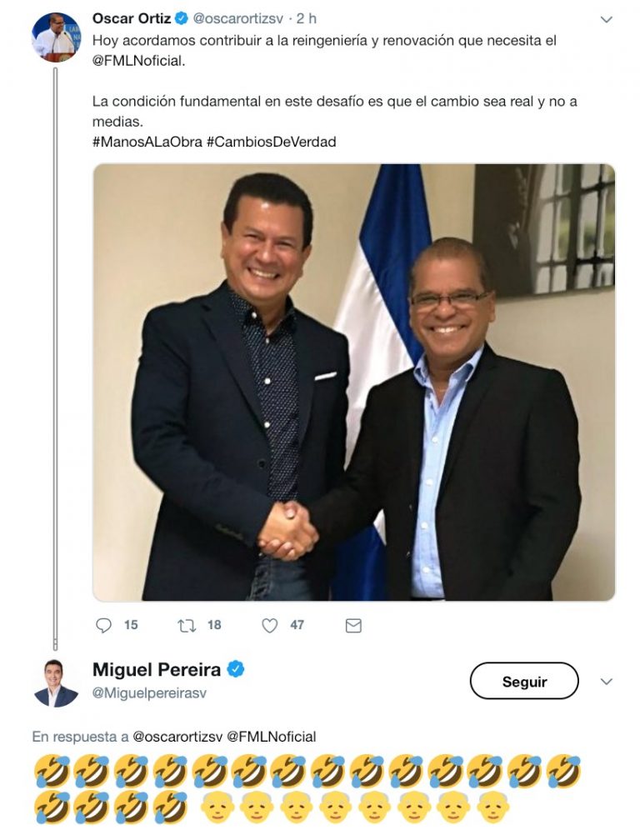The width and height of the screenshot is (640, 840).
Task: Click the Seguir follow button
Action: pyautogui.click(x=524, y=681)
